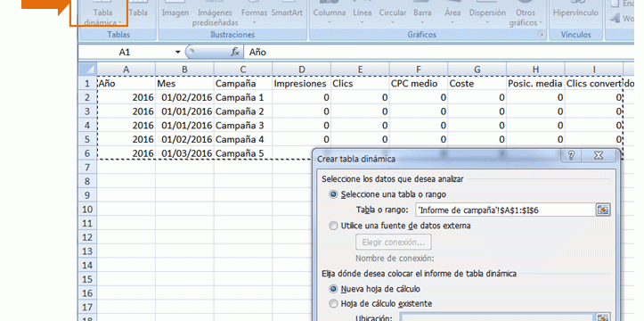The height and width of the screenshot is (321, 644).
Task: Select the Campaña 3 cell
Action: tap(243, 126)
